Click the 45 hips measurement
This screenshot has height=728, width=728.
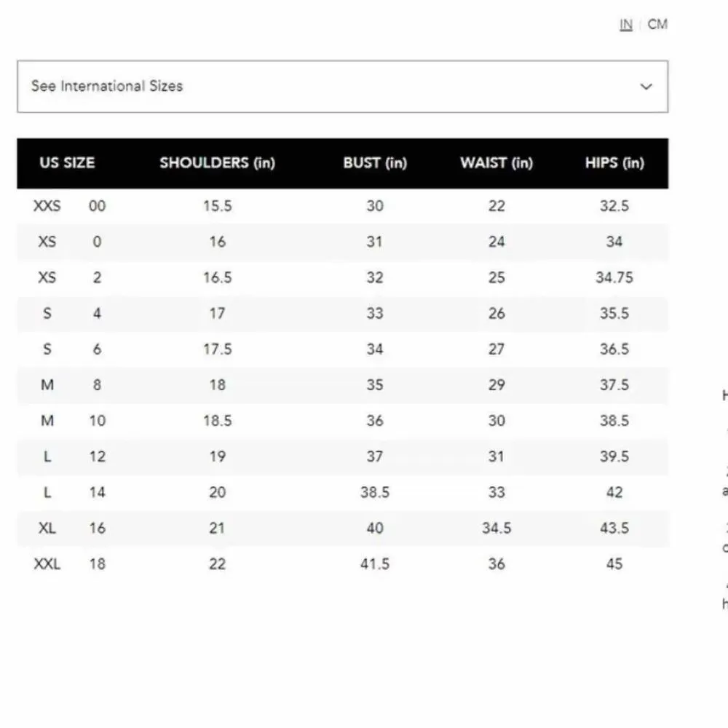(614, 563)
